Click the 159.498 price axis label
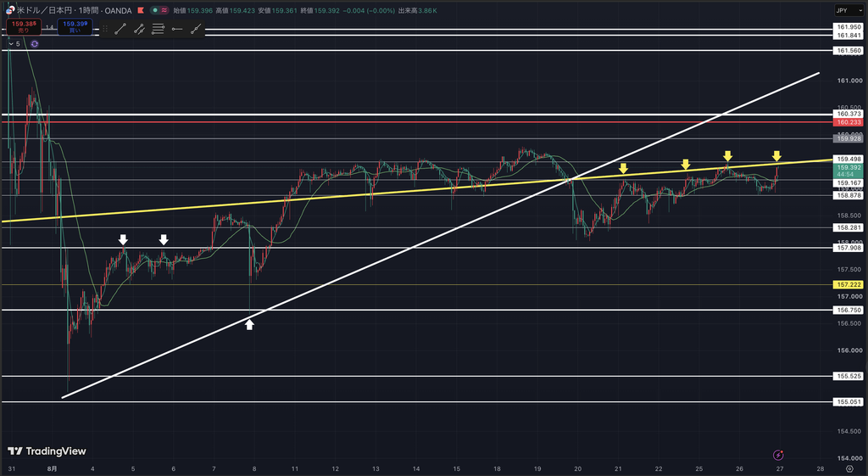The width and height of the screenshot is (868, 476). click(x=849, y=159)
